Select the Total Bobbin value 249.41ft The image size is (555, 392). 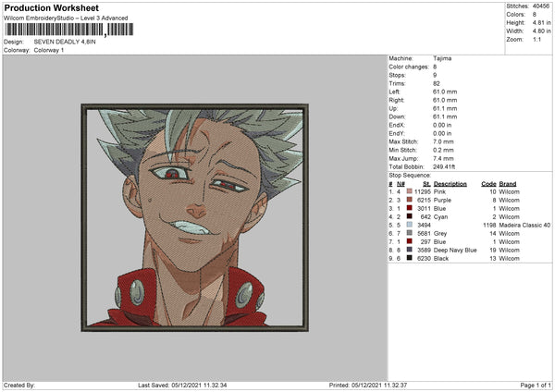click(x=444, y=166)
